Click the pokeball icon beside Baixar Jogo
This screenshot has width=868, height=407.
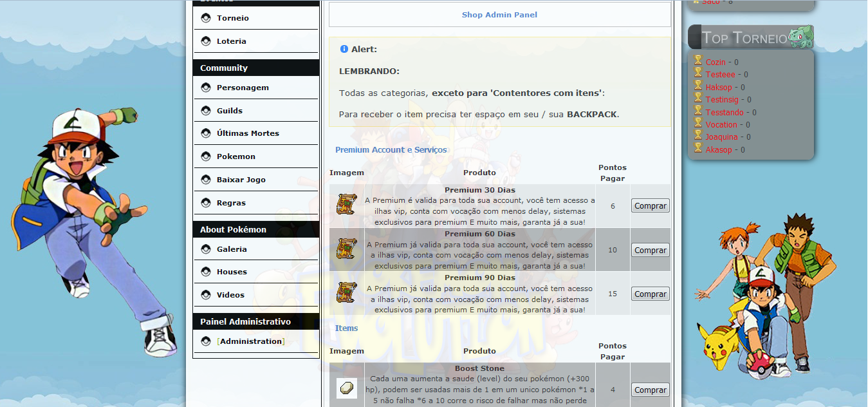(206, 180)
